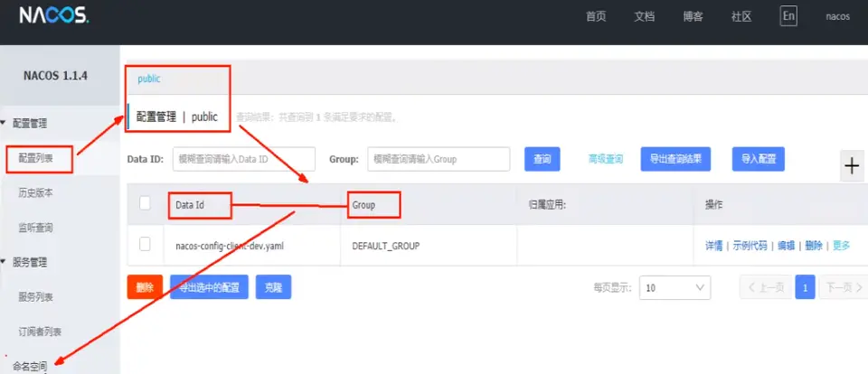The width and height of the screenshot is (868, 374).
Task: Go to 下一页 next page
Action: click(x=843, y=287)
